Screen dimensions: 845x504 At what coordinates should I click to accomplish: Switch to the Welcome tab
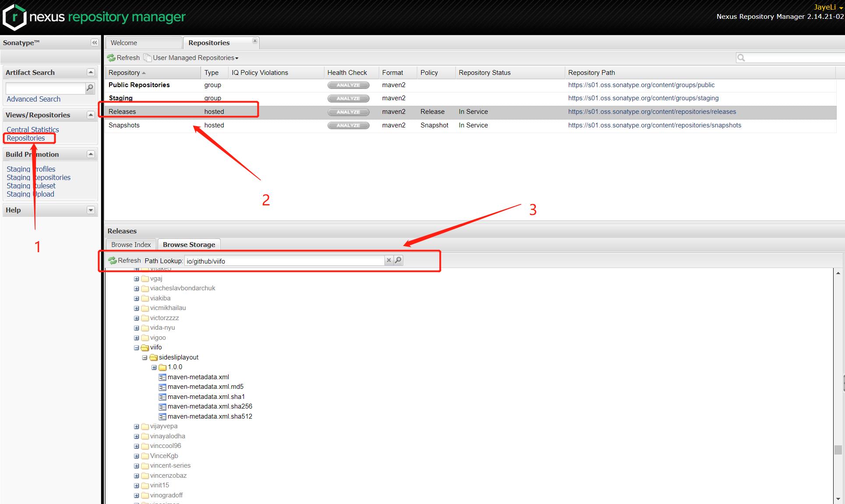pyautogui.click(x=144, y=43)
